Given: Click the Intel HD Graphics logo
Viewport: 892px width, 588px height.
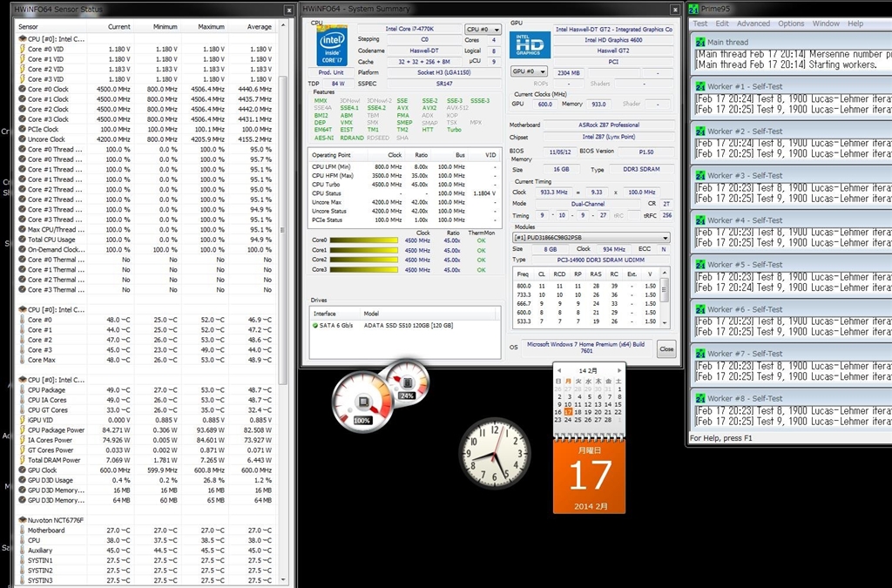Looking at the screenshot, I should [x=530, y=45].
